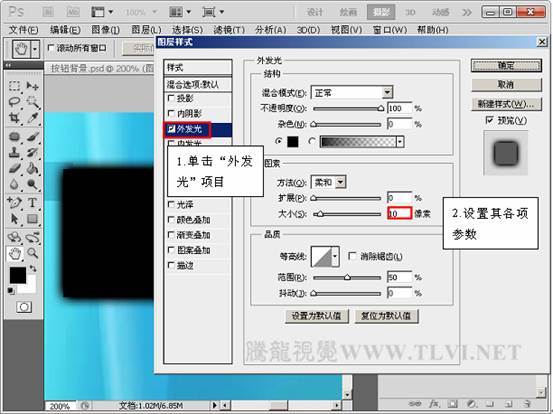Select the Lasso tool
The width and height of the screenshot is (553, 414).
pos(14,102)
